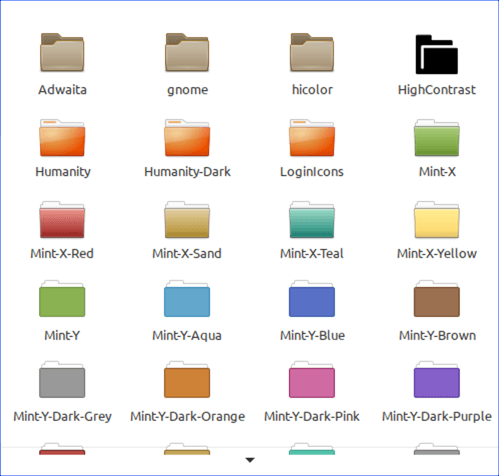The image size is (499, 476).
Task: Pick the LoginIcons folder icon
Action: 312,137
